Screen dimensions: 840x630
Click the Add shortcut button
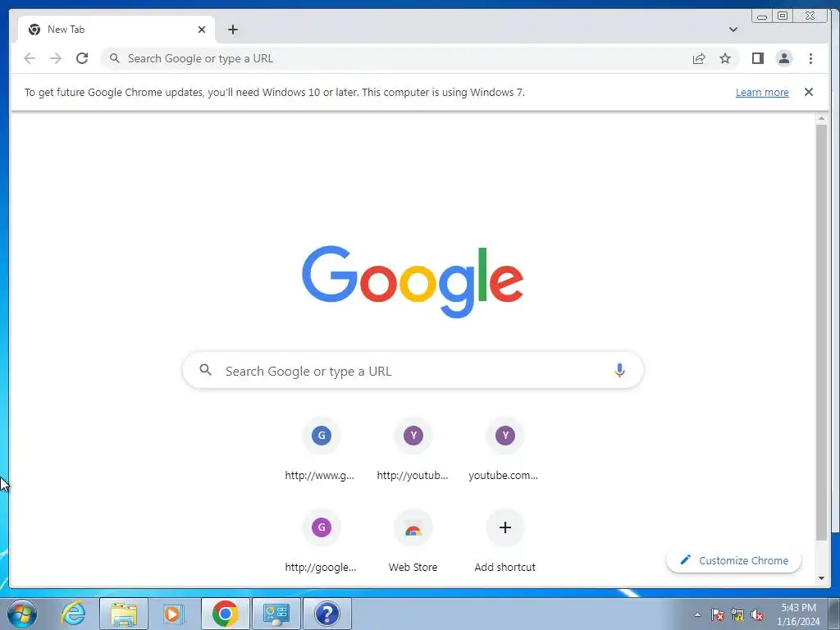[504, 541]
